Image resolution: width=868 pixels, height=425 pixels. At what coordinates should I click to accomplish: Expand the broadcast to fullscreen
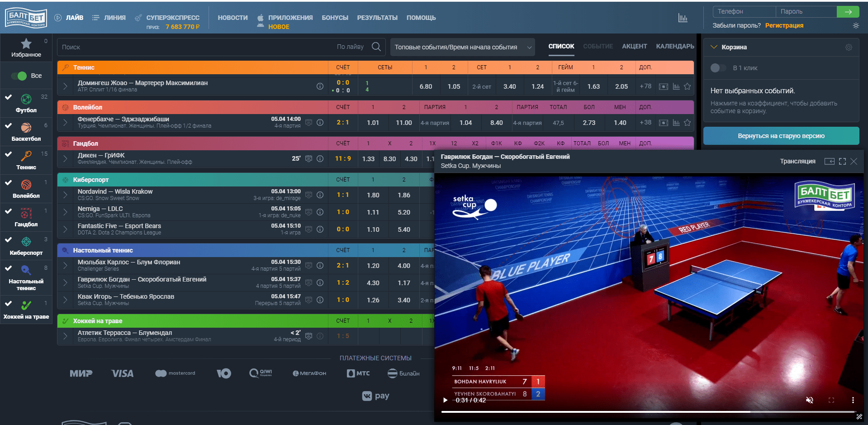[x=842, y=161]
